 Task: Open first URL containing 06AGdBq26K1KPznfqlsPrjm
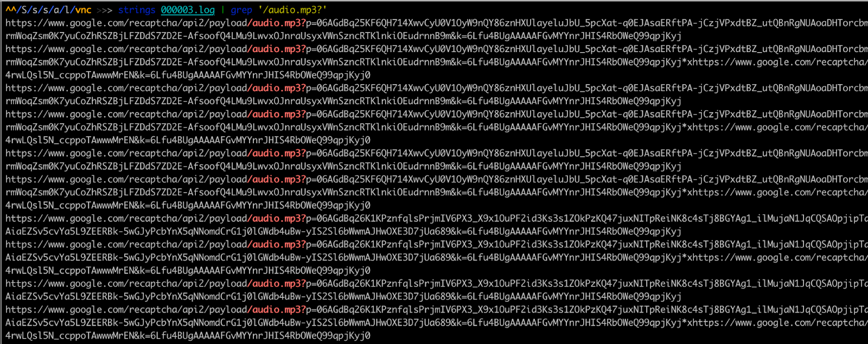437,218
